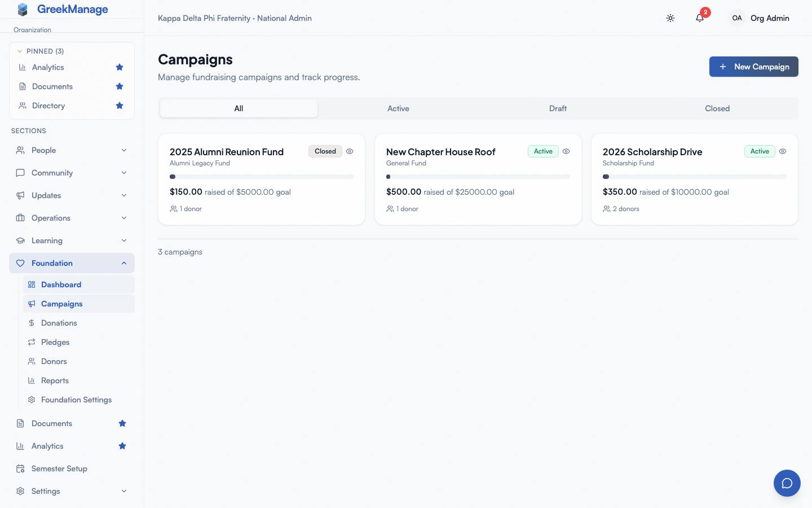812x508 pixels.
Task: Switch to the Closed tab
Action: pos(717,108)
